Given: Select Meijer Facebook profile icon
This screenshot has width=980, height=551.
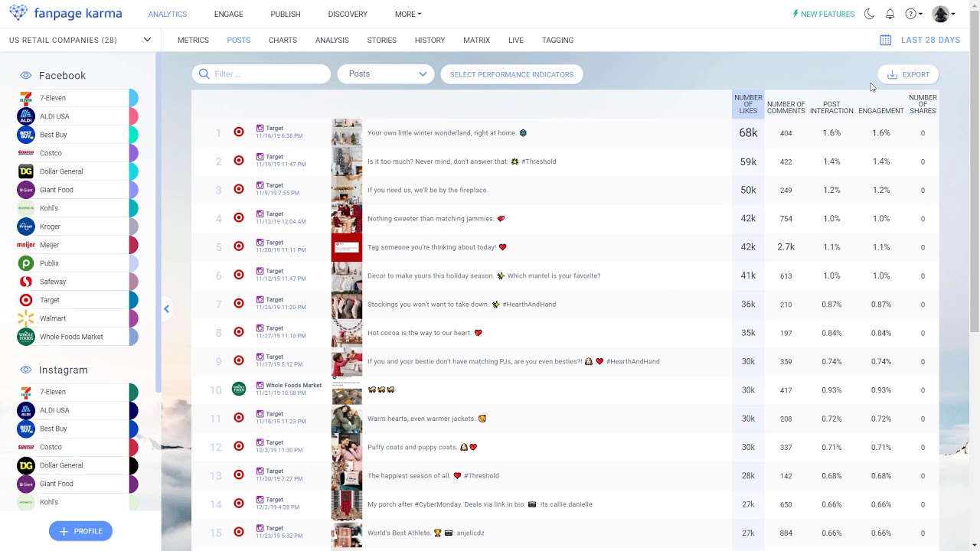Looking at the screenshot, I should click(x=26, y=245).
